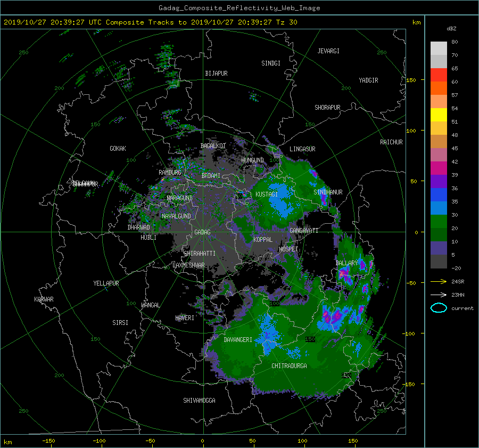Viewport: 479px width, 448px height.
Task: Click the KARWAR city label
Action: pyautogui.click(x=44, y=299)
